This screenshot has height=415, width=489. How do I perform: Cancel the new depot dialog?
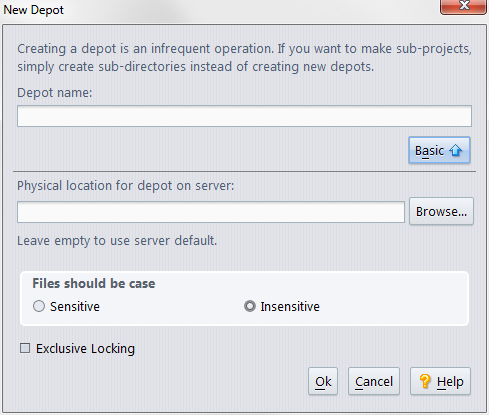point(374,381)
